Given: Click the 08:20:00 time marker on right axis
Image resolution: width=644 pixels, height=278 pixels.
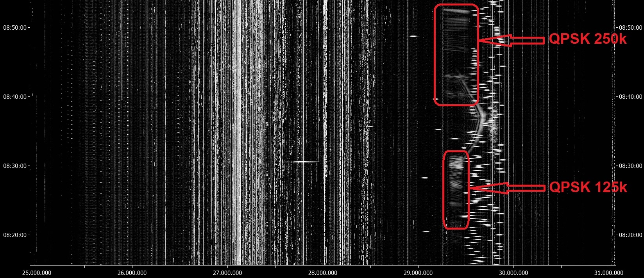Looking at the screenshot, I should (630, 235).
